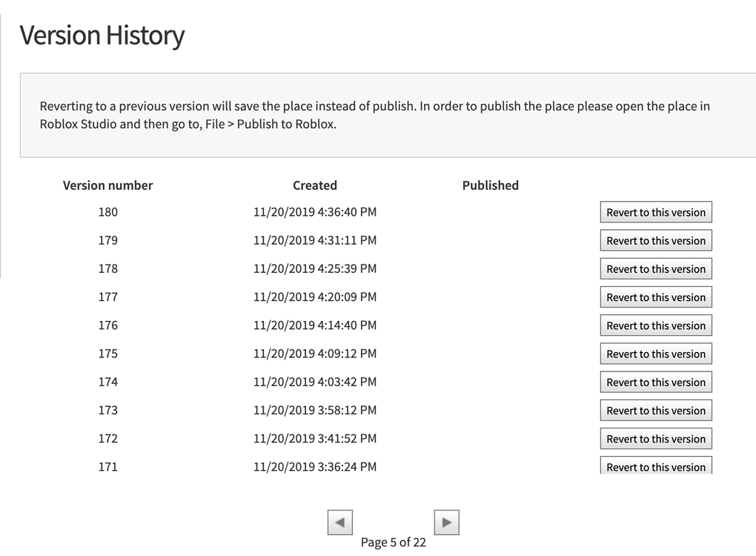The height and width of the screenshot is (556, 756).
Task: Select version number 180 cell
Action: click(108, 212)
